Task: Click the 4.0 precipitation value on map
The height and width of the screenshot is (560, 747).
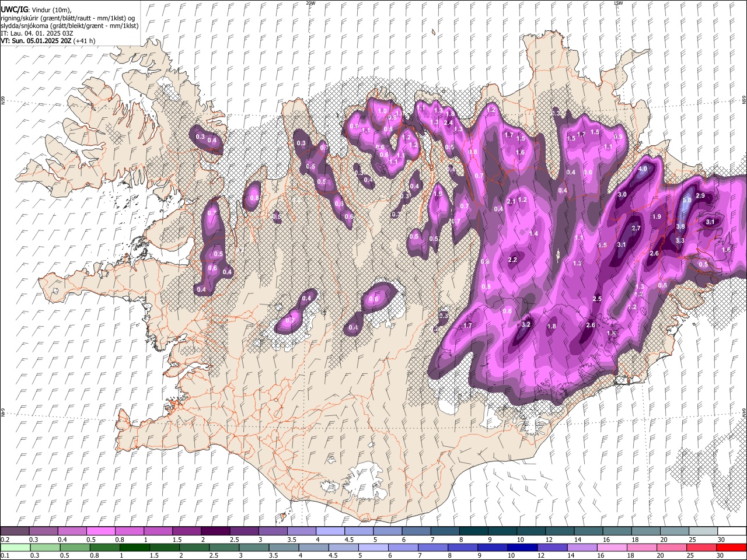Action: point(643,169)
